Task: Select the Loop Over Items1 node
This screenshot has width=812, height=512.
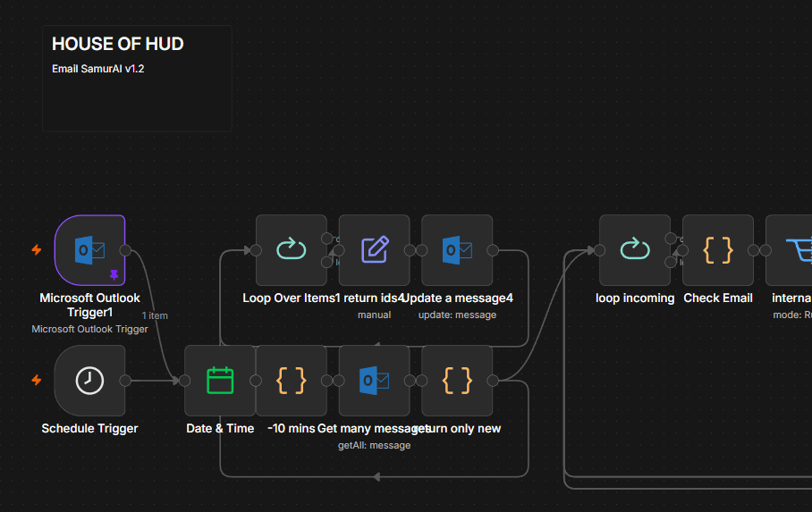Action: pos(291,250)
